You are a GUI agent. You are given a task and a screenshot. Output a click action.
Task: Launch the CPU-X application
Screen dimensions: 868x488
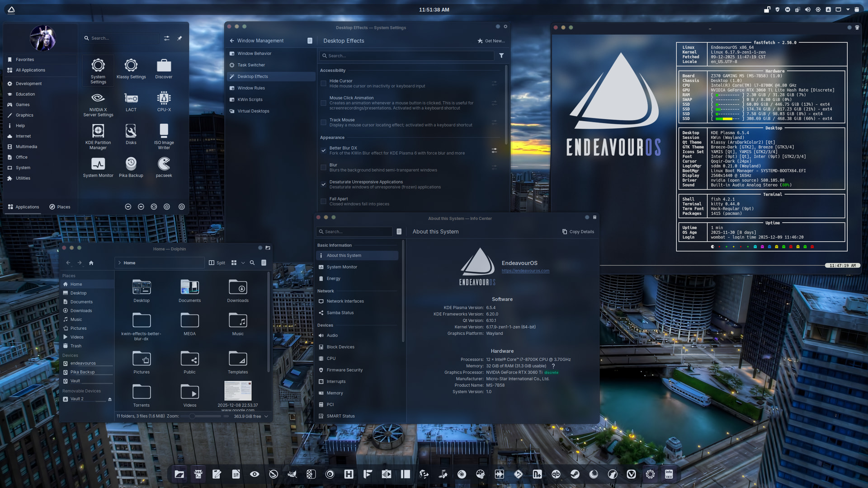click(164, 102)
